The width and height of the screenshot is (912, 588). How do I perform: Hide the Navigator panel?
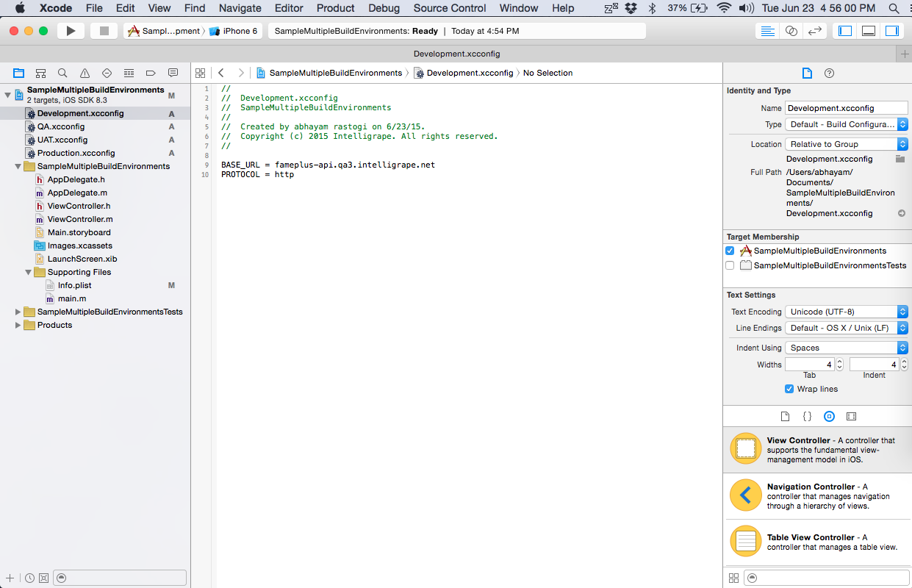(x=845, y=31)
